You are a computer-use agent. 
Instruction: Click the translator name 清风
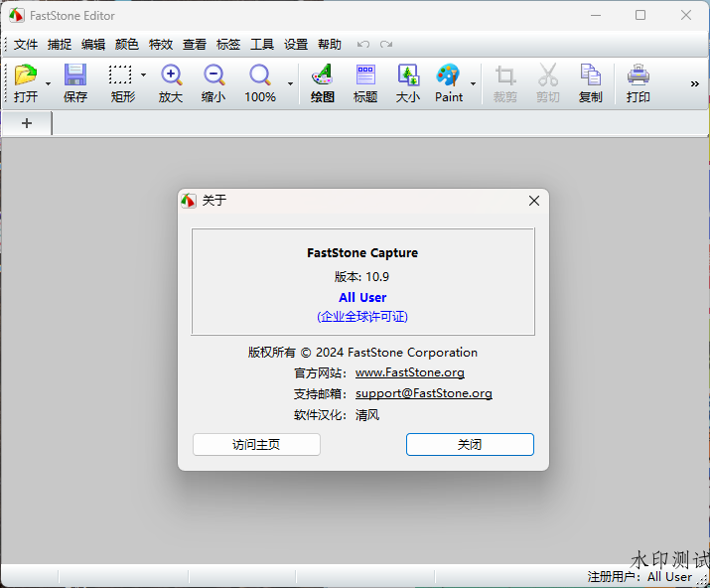point(367,415)
